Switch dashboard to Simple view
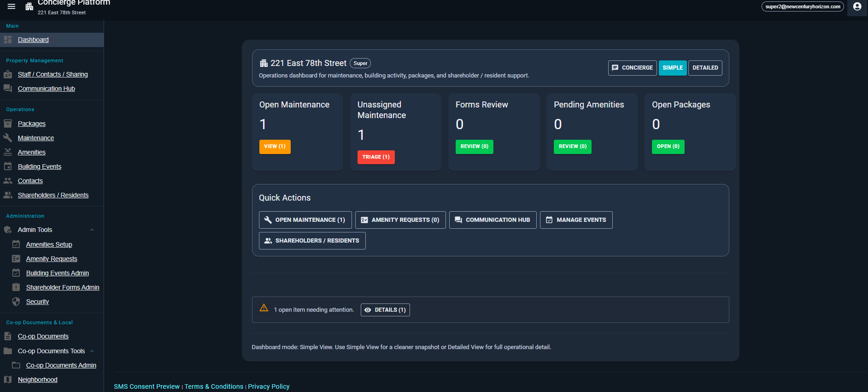 click(x=673, y=68)
